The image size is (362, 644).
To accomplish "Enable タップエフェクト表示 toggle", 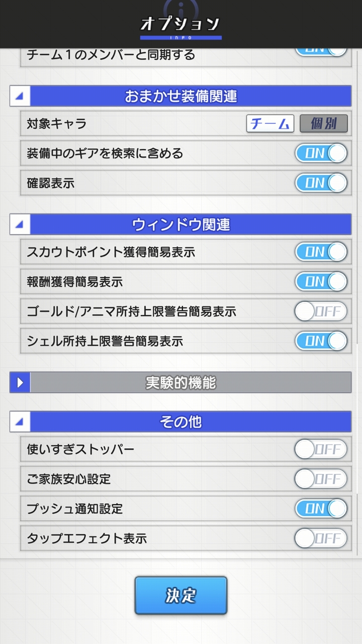I will click(321, 538).
